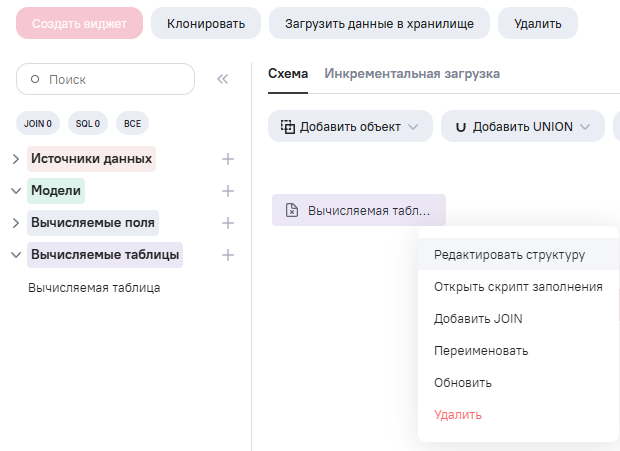The image size is (620, 451).
Task: Click the Клонировать button
Action: tap(205, 23)
